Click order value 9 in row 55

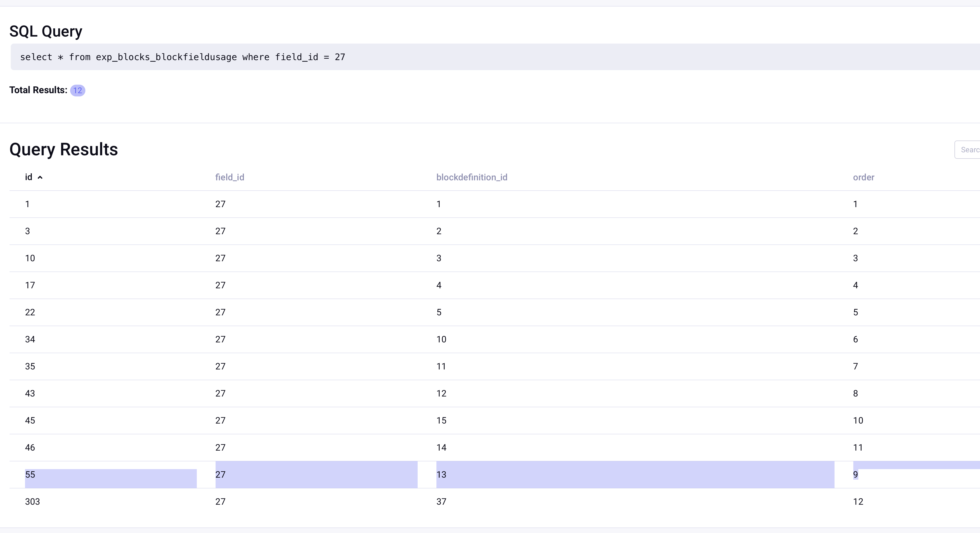[856, 474]
